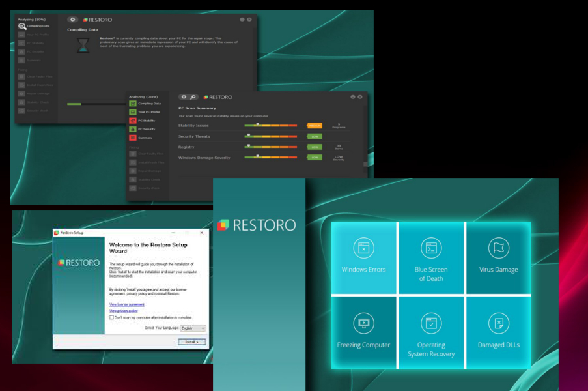Click Restoro logo inside Setup Wizard side panel
The image size is (588, 391).
79,263
